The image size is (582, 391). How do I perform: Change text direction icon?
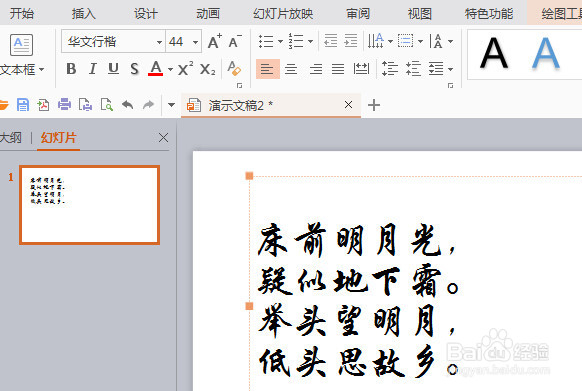point(376,41)
